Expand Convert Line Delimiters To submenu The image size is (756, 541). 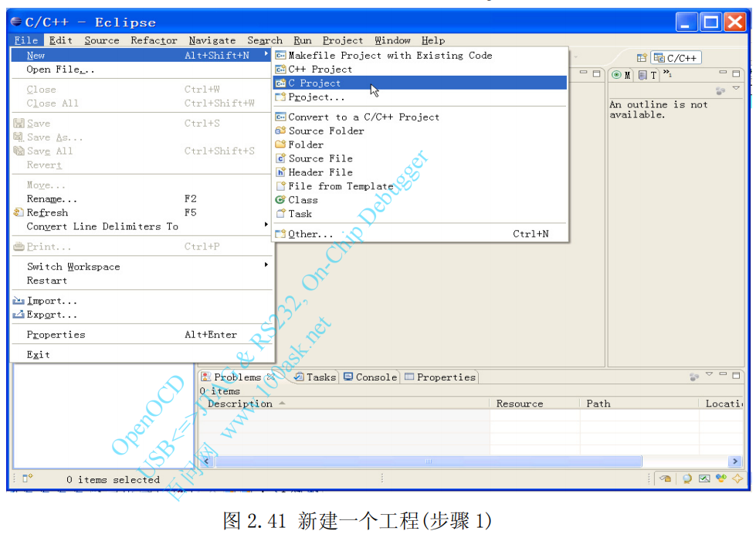[142, 226]
